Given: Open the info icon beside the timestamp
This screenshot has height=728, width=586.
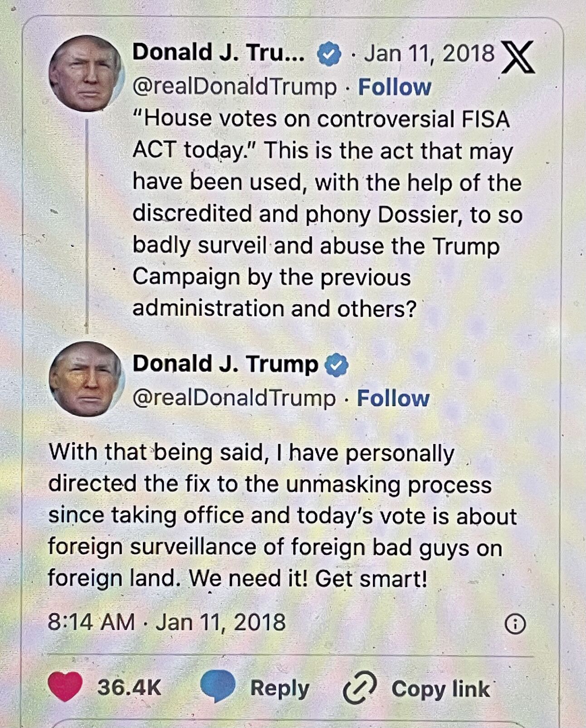Looking at the screenshot, I should (x=515, y=625).
